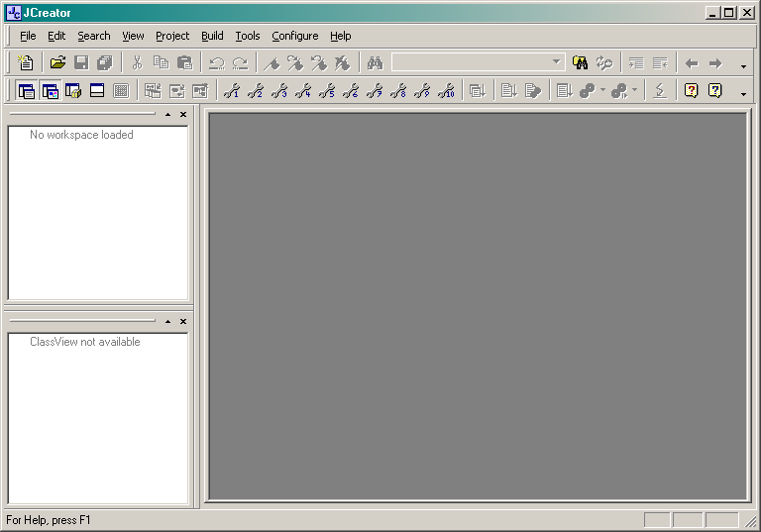This screenshot has width=761, height=532.
Task: Click the Unindent lines icon
Action: (x=660, y=63)
